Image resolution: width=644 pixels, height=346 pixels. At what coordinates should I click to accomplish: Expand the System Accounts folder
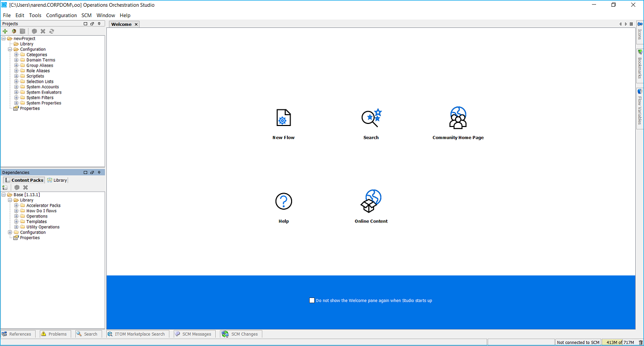click(x=15, y=87)
